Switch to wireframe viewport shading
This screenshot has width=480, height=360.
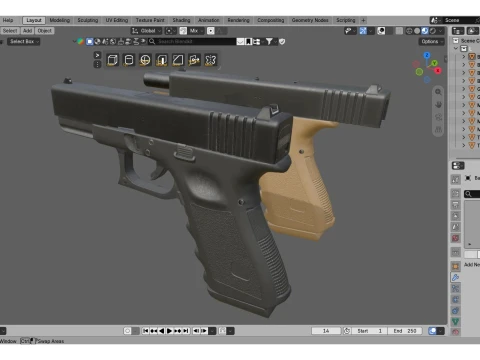(409, 31)
